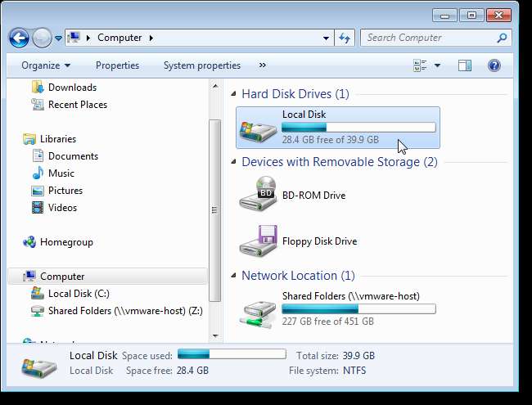Collapse the Hard Disk Drives group
The width and height of the screenshot is (532, 405).
click(235, 95)
